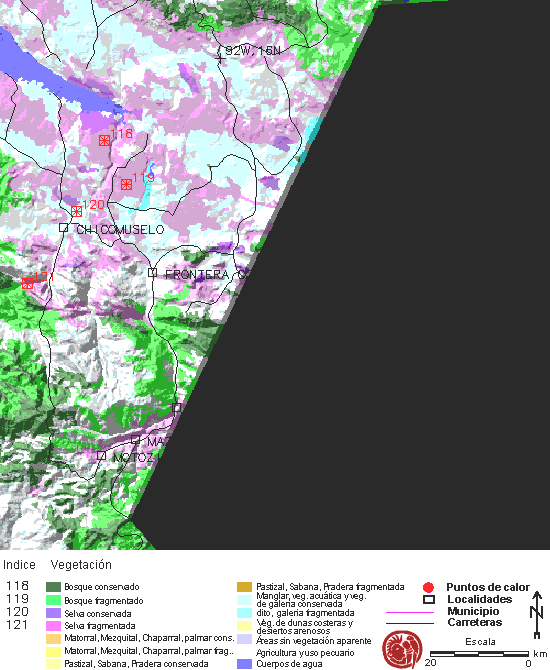Select heat point marker 120
Screen dimensions: 550x670
(x=76, y=211)
